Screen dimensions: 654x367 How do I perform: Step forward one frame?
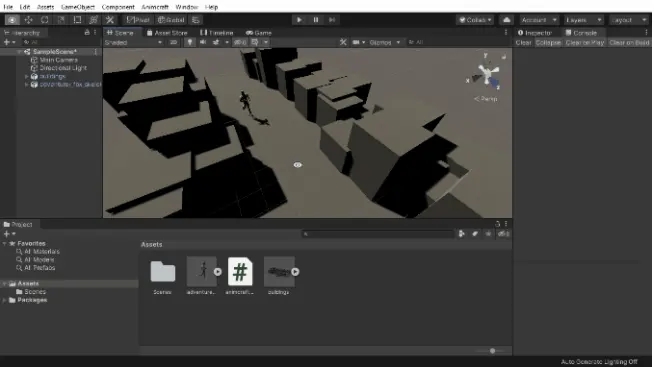click(332, 20)
